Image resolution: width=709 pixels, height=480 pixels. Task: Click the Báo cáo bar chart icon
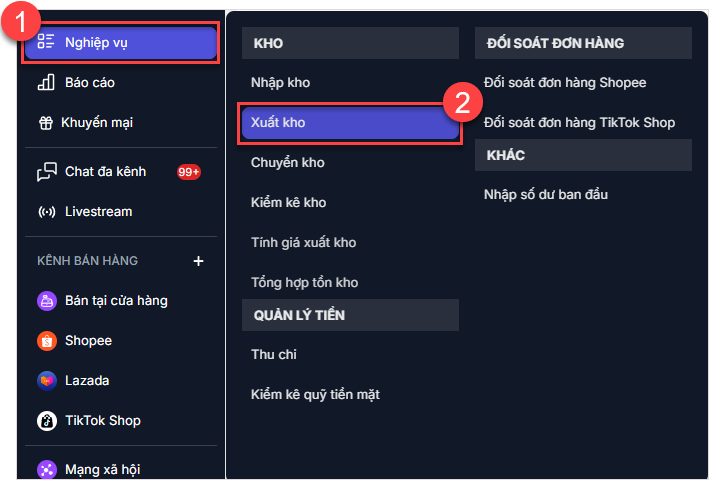[x=46, y=82]
